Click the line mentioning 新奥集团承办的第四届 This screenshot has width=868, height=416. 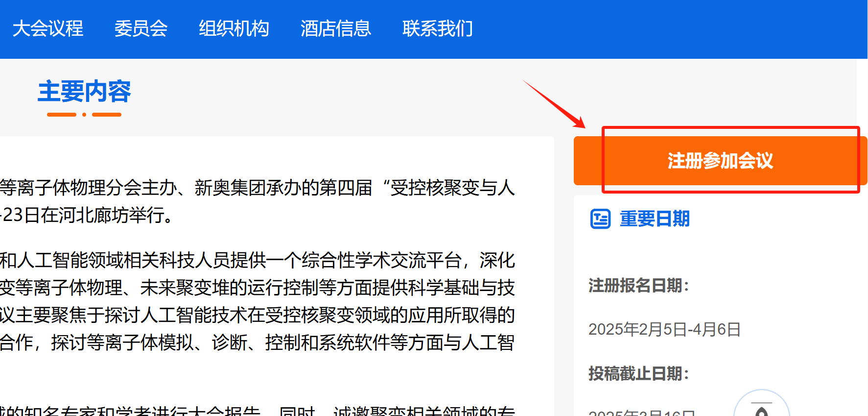click(257, 188)
